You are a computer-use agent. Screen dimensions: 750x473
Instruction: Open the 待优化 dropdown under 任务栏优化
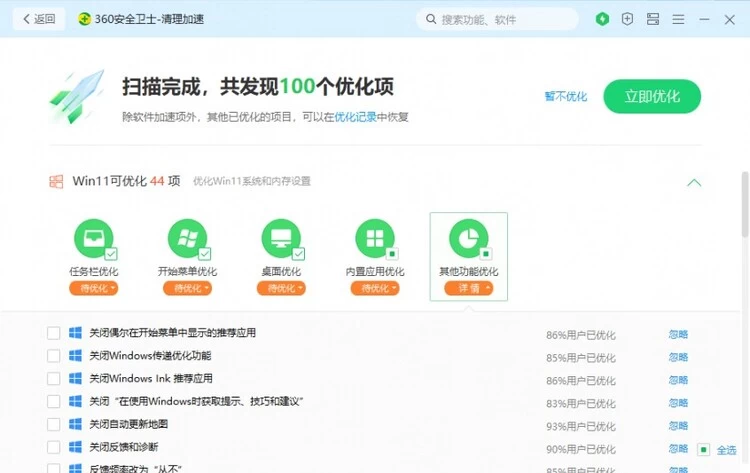[x=94, y=288]
